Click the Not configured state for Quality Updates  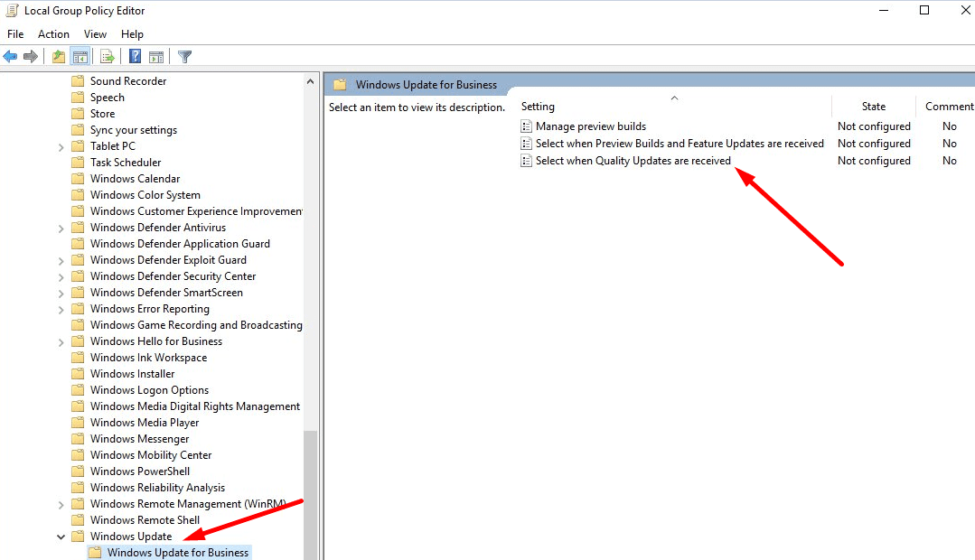click(874, 161)
